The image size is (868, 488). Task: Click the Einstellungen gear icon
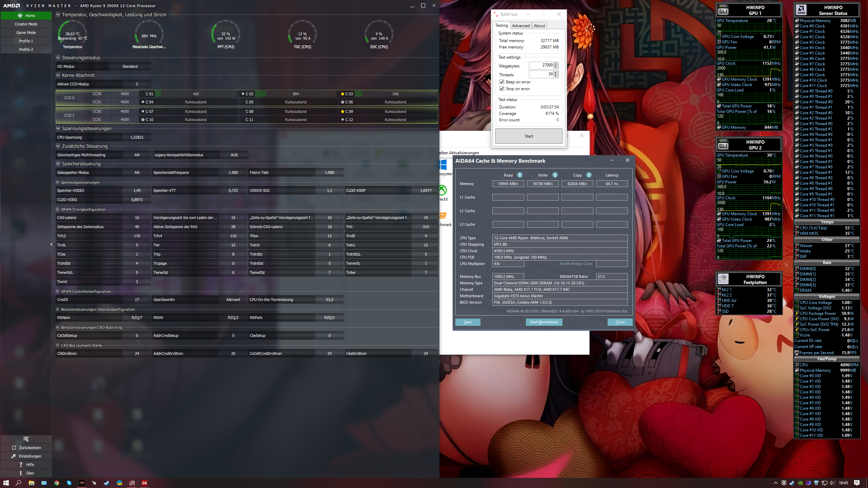coord(14,456)
